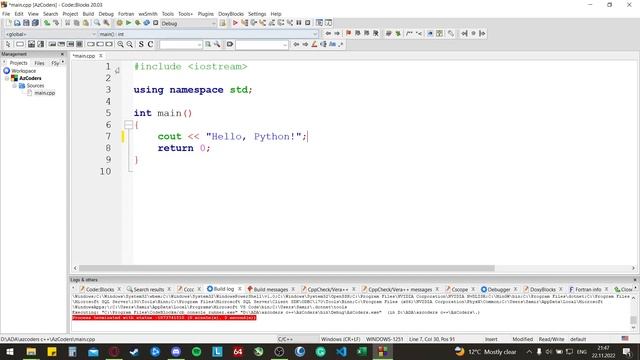Image resolution: width=640 pixels, height=360 pixels.
Task: Open the empty search text combo box
Action: pos(180,44)
